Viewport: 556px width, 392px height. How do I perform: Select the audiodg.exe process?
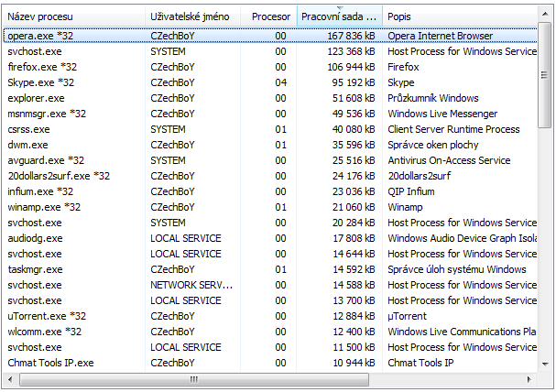270,238
